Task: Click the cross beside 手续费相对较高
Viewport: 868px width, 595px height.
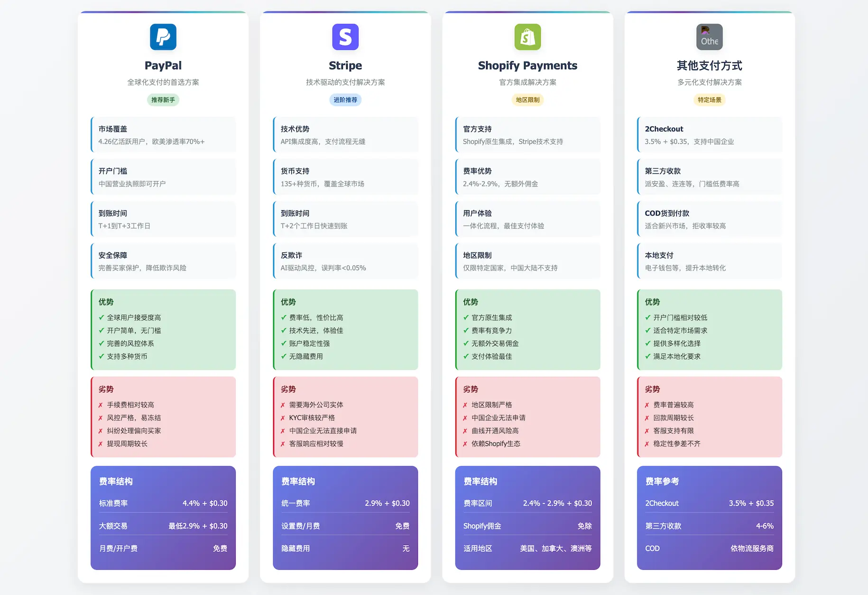Action: (x=101, y=405)
